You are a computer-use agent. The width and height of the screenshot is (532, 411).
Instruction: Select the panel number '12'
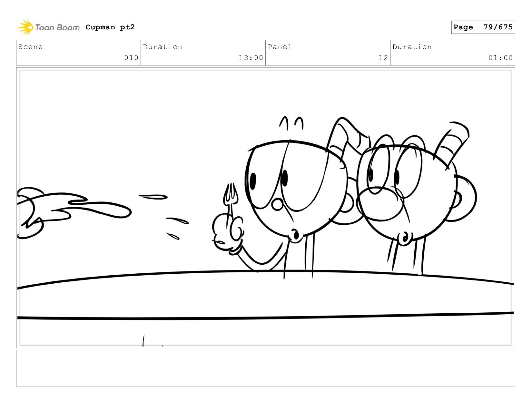383,58
